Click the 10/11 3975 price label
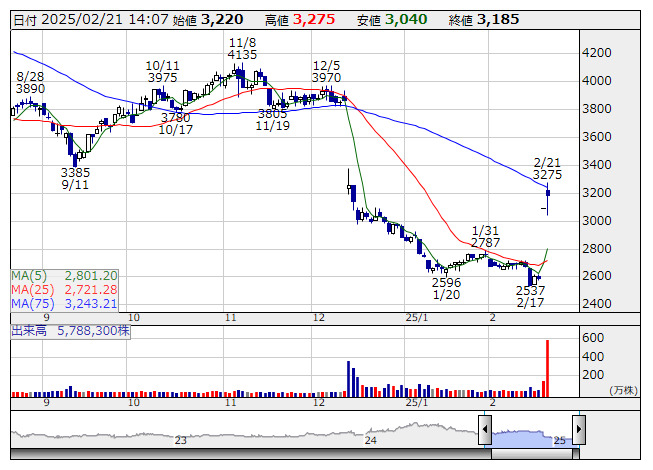The image size is (653, 470). coord(162,72)
